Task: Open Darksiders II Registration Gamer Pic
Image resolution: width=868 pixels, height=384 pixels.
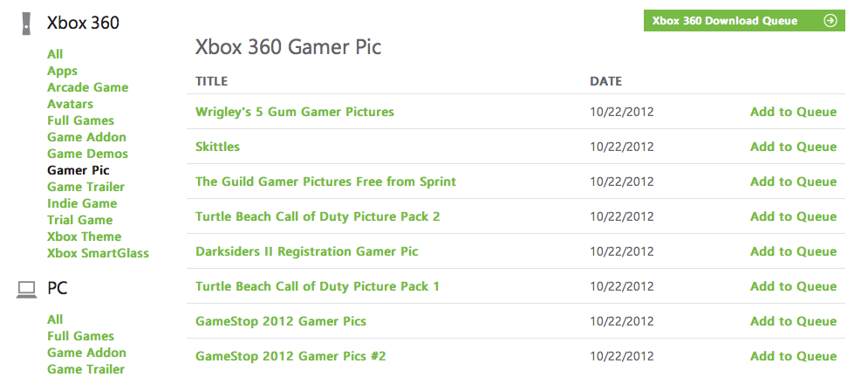Action: 306,251
